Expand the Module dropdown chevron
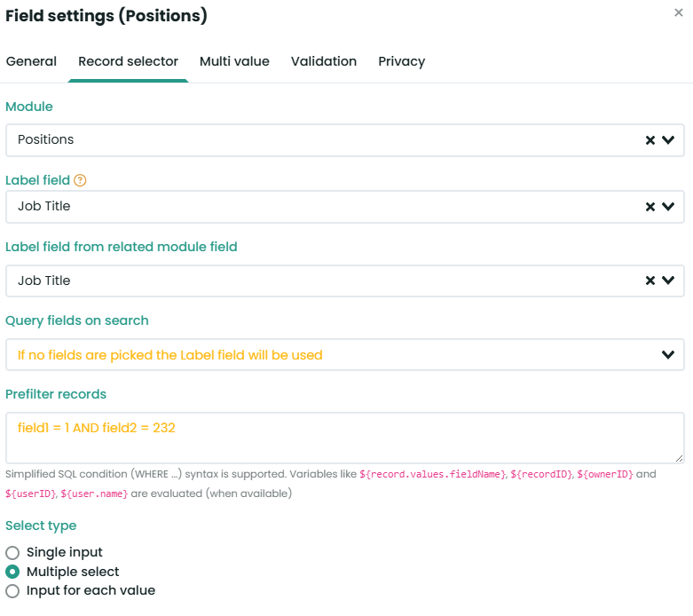 pos(668,140)
